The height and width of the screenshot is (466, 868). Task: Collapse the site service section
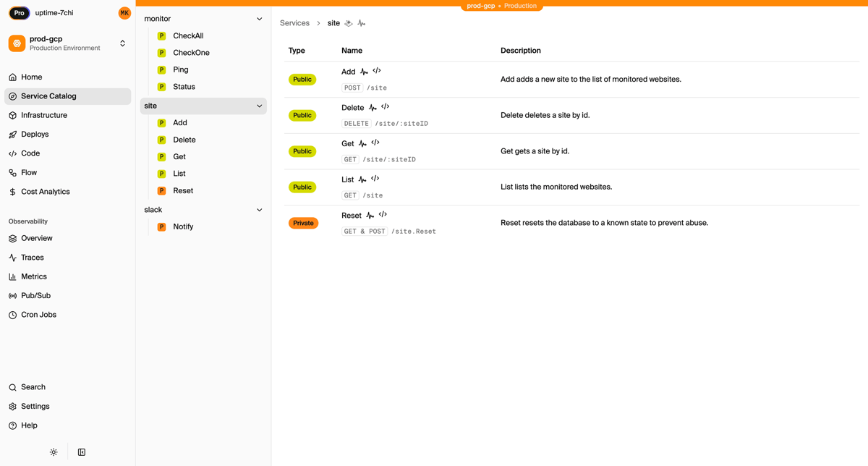tap(259, 106)
